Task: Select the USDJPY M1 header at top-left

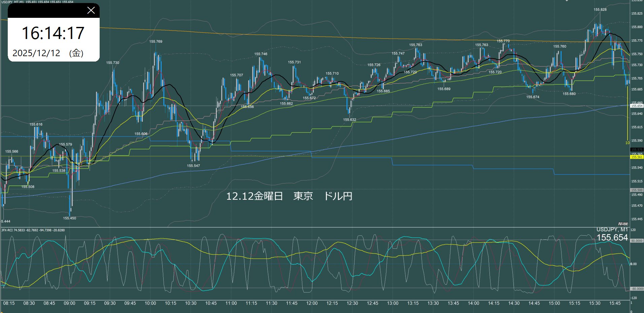Action: 37,2
